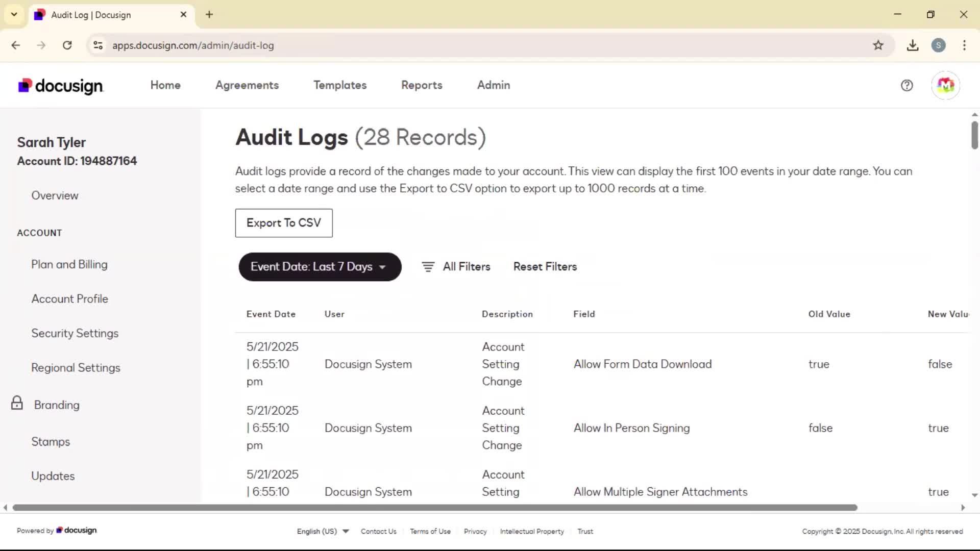Bookmark this page with the star
Viewport: 980px width, 551px height.
(878, 45)
